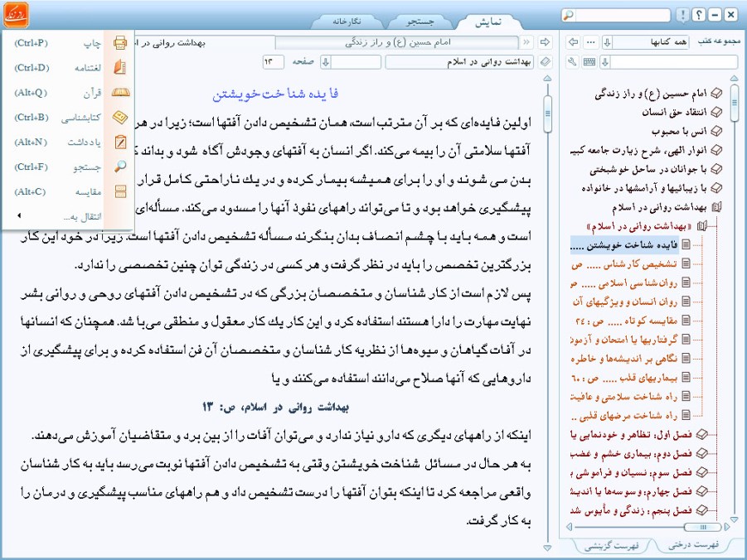The image size is (747, 560).
Task: Click the printer icon beside چاپ
Action: 120,43
